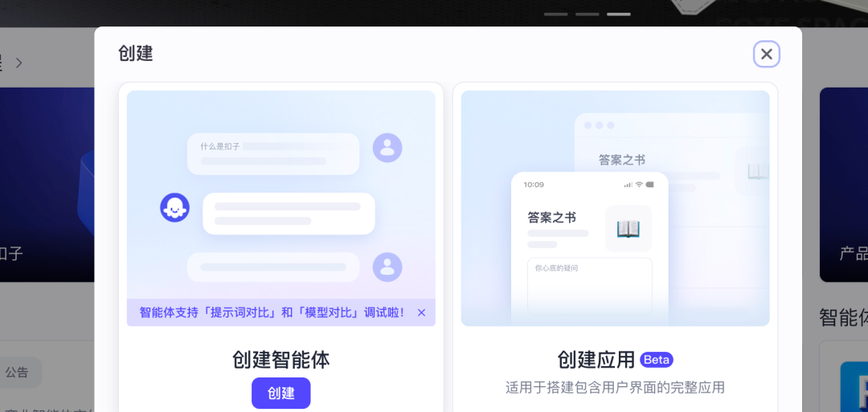This screenshot has height=412, width=868.
Task: Select the middle carousel indicator at the top
Action: 587,14
